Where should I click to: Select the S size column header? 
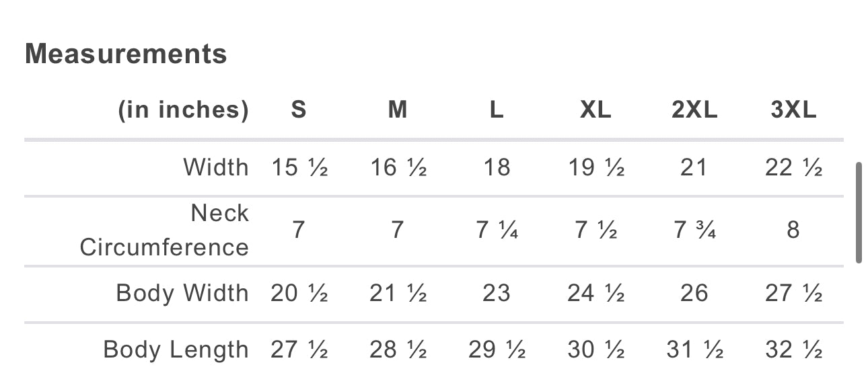(299, 110)
